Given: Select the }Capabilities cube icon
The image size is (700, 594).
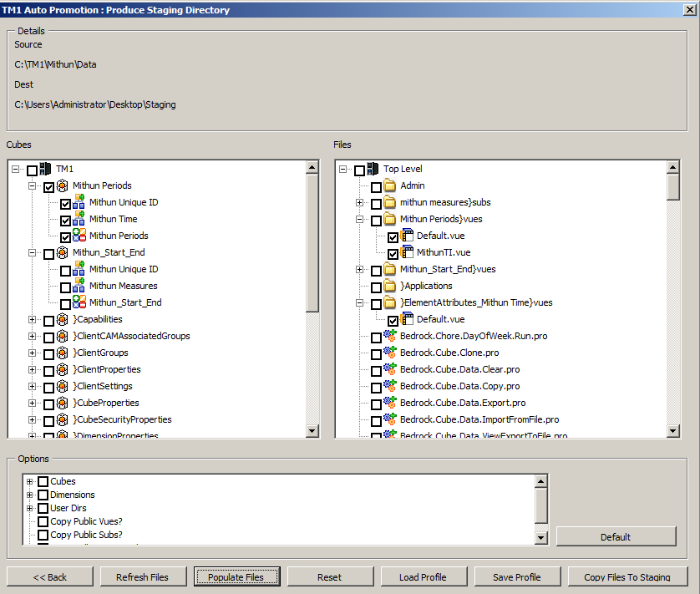Looking at the screenshot, I should 63,319.
